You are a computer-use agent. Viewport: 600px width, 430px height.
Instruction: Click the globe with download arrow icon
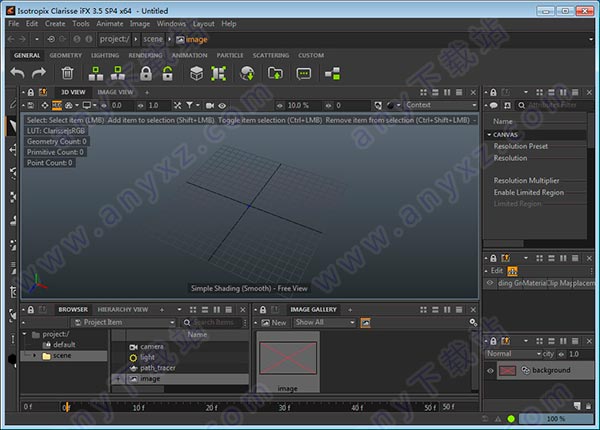pyautogui.click(x=247, y=73)
